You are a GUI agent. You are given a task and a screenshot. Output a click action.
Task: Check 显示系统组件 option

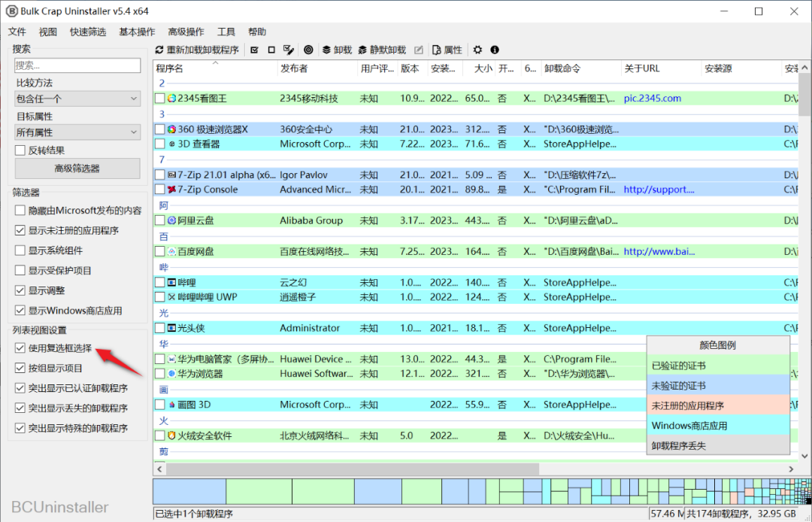(x=20, y=250)
